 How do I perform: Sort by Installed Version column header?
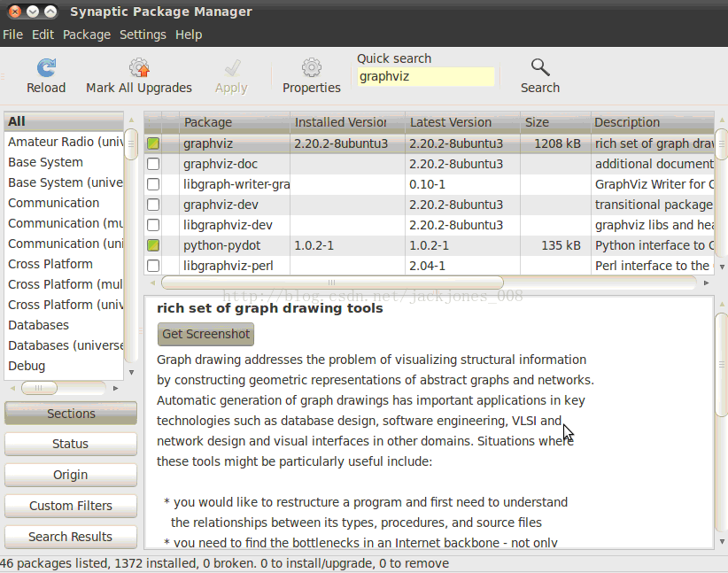coord(347,122)
